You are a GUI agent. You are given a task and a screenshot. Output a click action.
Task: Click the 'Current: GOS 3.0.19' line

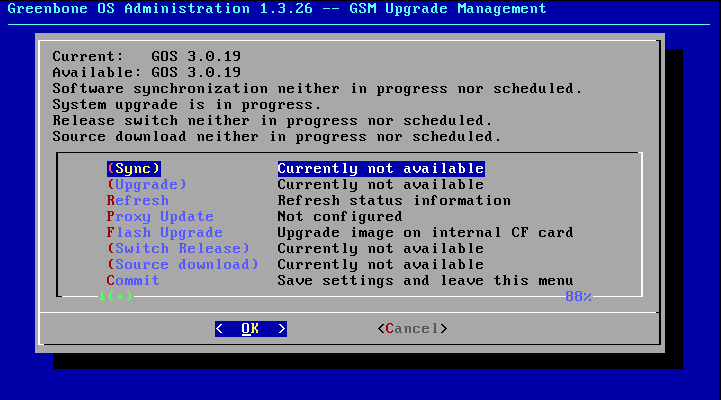[x=147, y=57]
